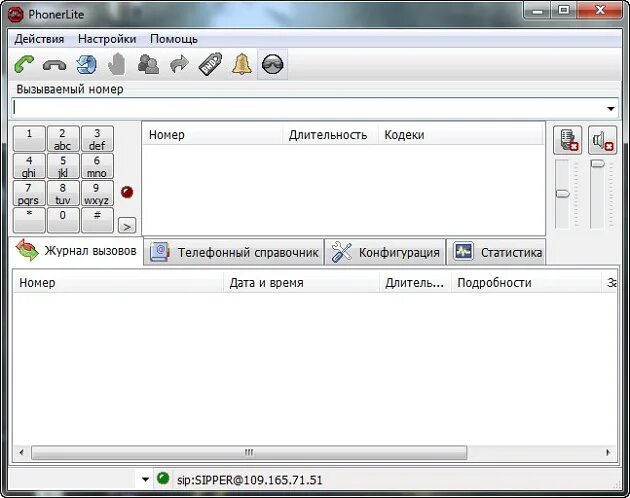Sort by Дата и время column
The image size is (630, 498).
pos(301,283)
